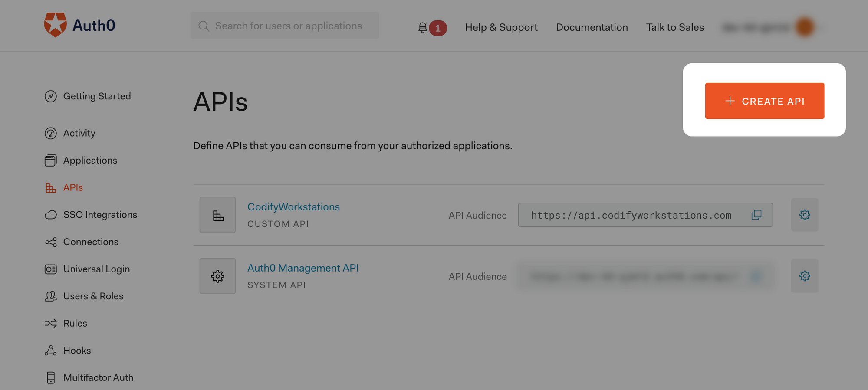Click the Applications window icon
The image size is (868, 390).
click(51, 161)
